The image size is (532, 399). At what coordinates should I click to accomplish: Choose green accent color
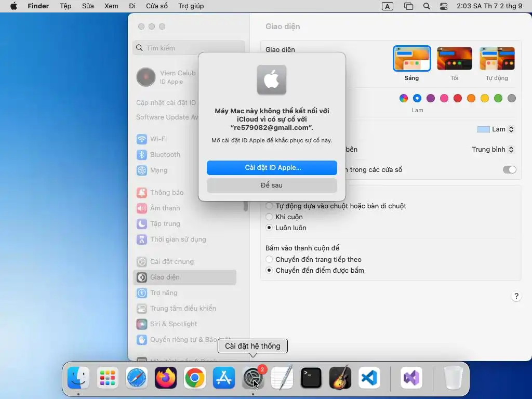tap(498, 98)
